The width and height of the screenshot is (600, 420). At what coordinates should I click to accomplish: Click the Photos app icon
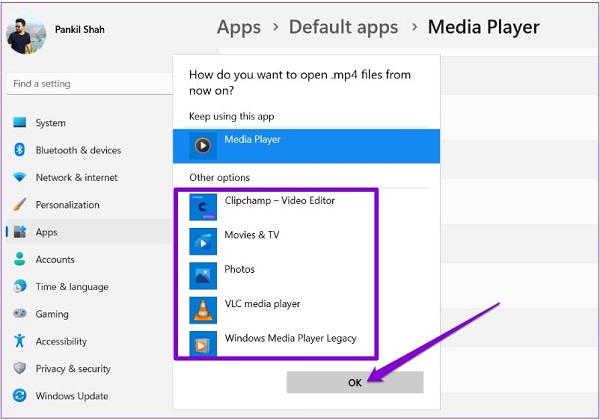203,275
